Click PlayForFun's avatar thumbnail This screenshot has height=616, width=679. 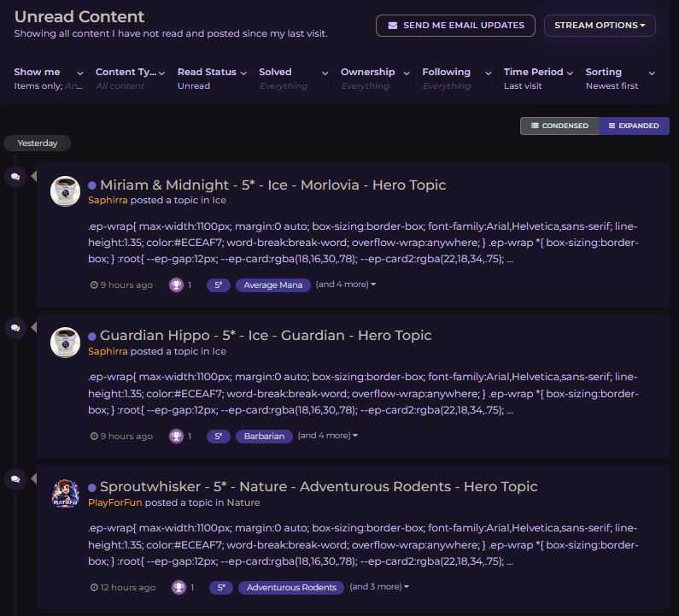66,494
